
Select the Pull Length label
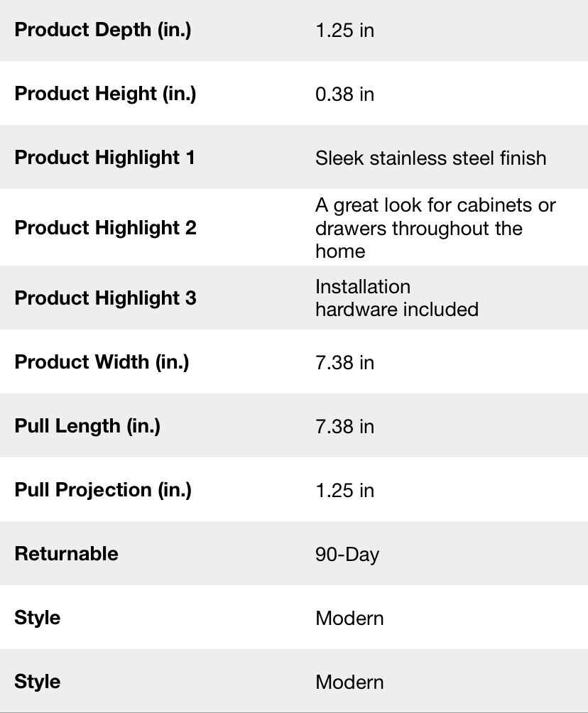pos(87,426)
